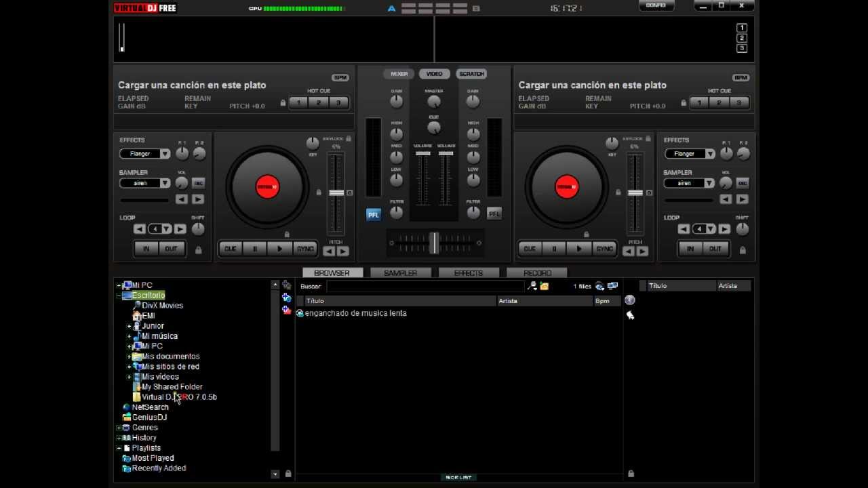Select the SCRATCH panel tab
Viewport: 868px width, 488px height.
471,74
